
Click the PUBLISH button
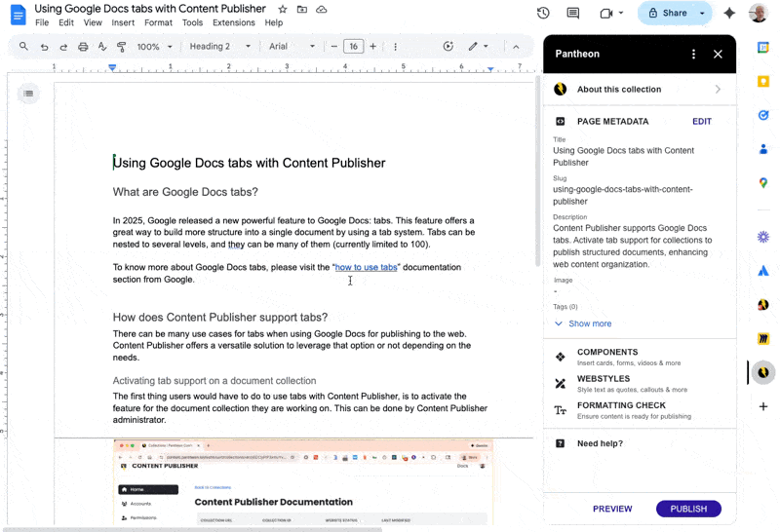pos(688,509)
